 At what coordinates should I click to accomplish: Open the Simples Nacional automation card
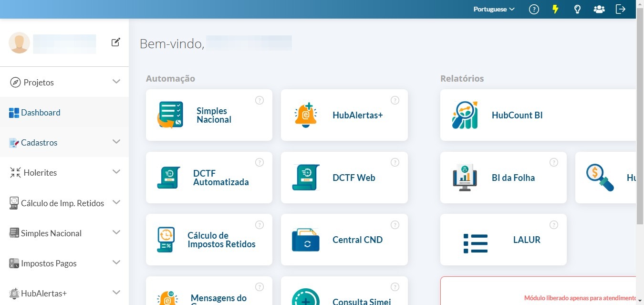[x=209, y=115]
